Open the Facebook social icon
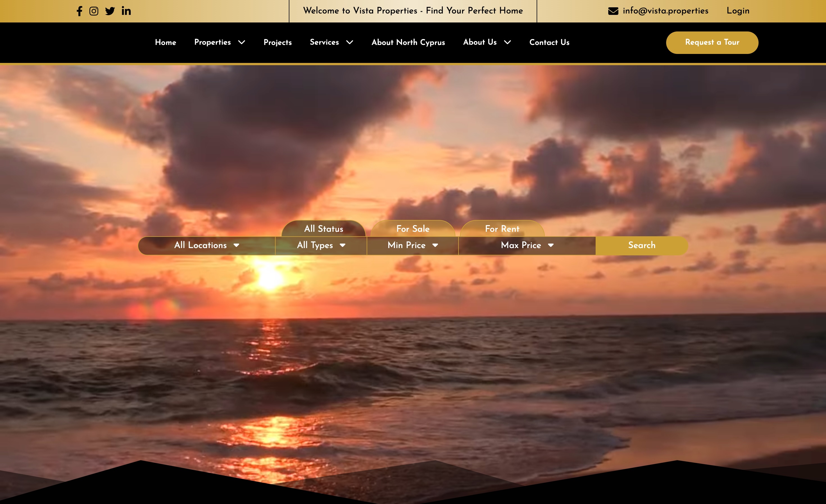The width and height of the screenshot is (826, 504). (80, 11)
